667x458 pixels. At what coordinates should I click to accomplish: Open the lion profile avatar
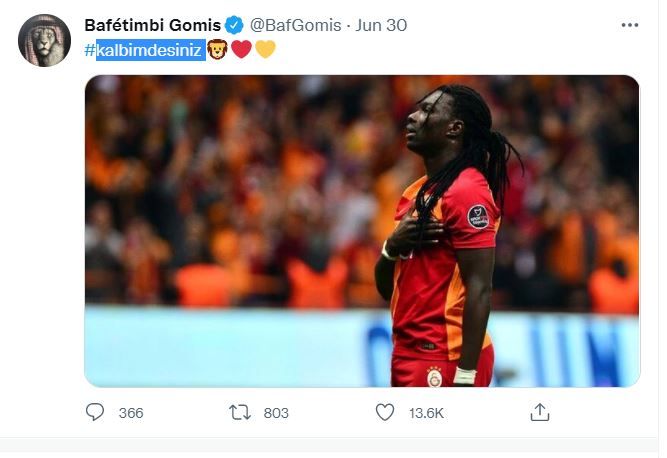[x=44, y=40]
